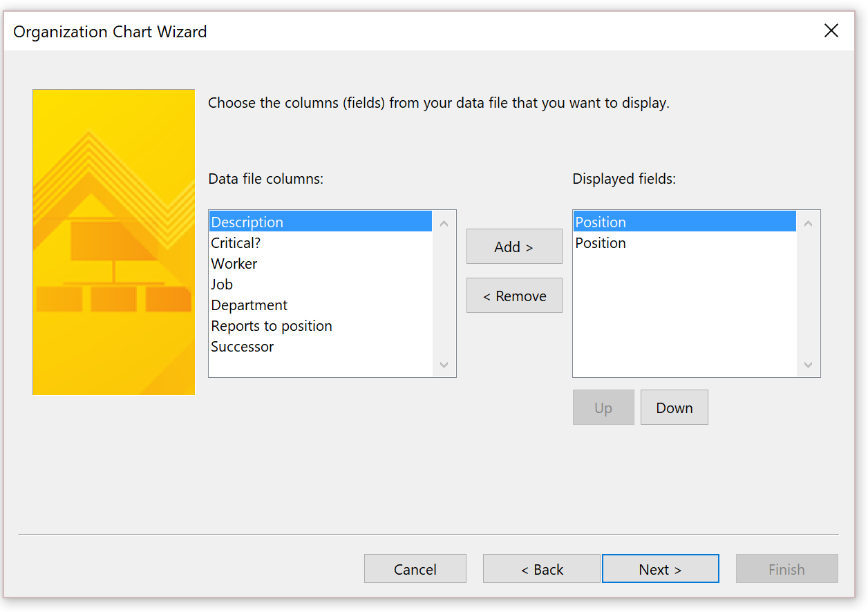Viewport: 868px width, 612px height.
Task: Click the < Remove button
Action: pos(514,296)
